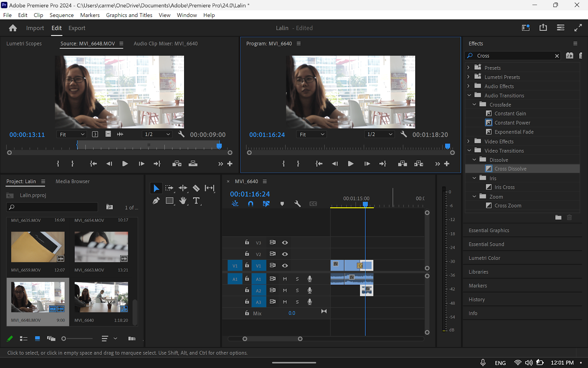Expand the Video Effects folder
The height and width of the screenshot is (368, 588).
pos(469,141)
